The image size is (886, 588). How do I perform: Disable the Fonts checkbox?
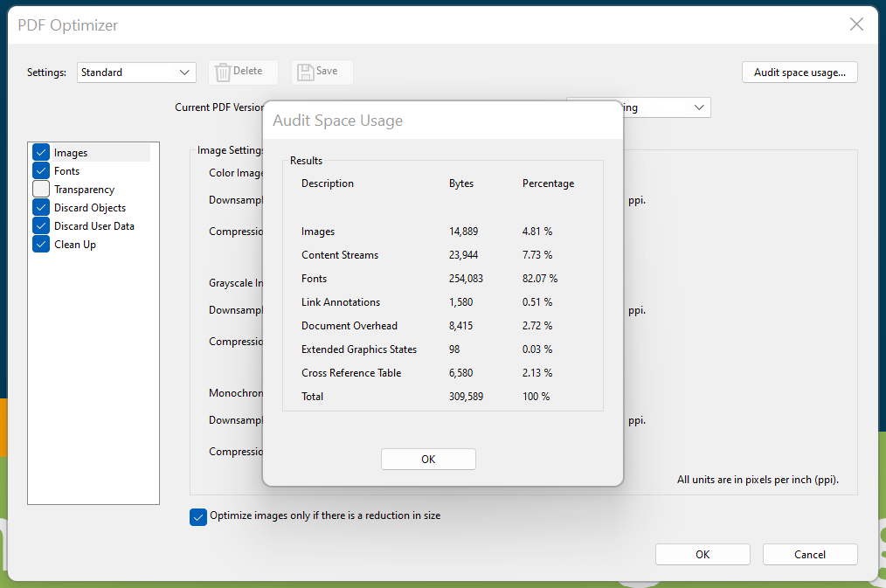point(40,170)
